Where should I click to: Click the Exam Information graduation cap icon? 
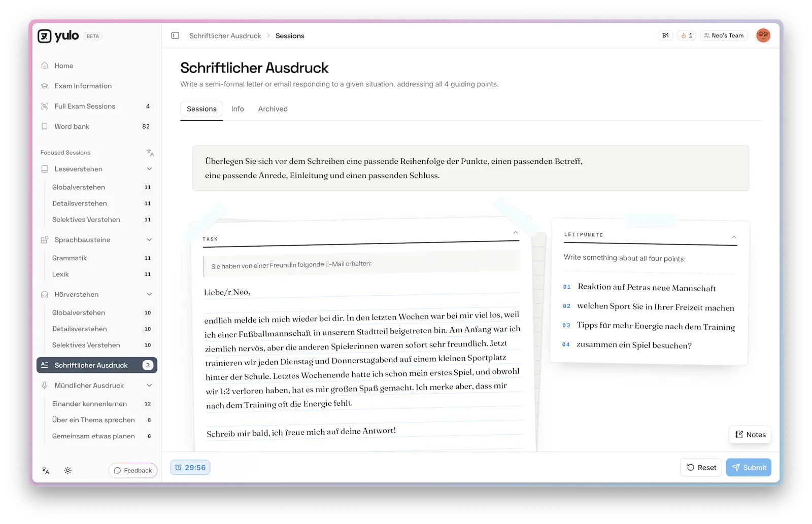pyautogui.click(x=45, y=86)
